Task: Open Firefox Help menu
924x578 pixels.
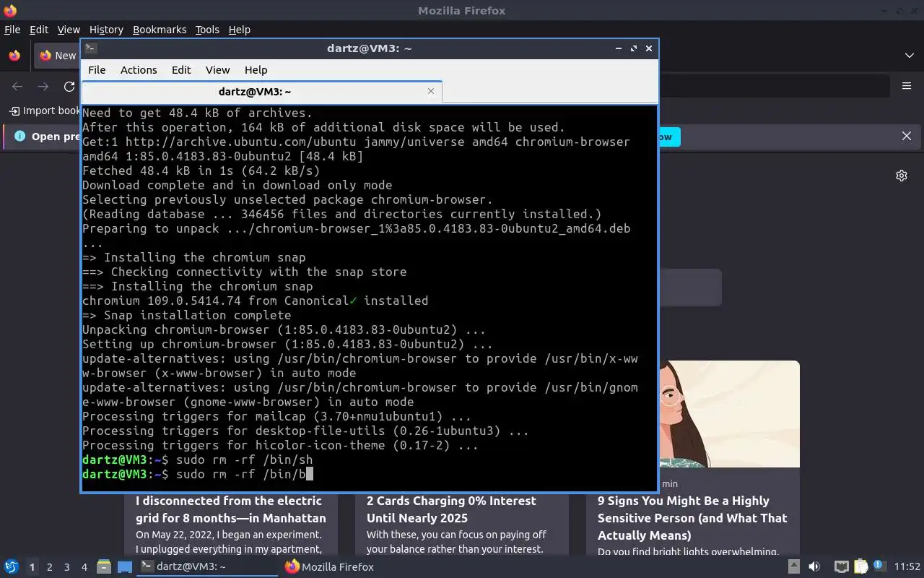Action: point(240,30)
